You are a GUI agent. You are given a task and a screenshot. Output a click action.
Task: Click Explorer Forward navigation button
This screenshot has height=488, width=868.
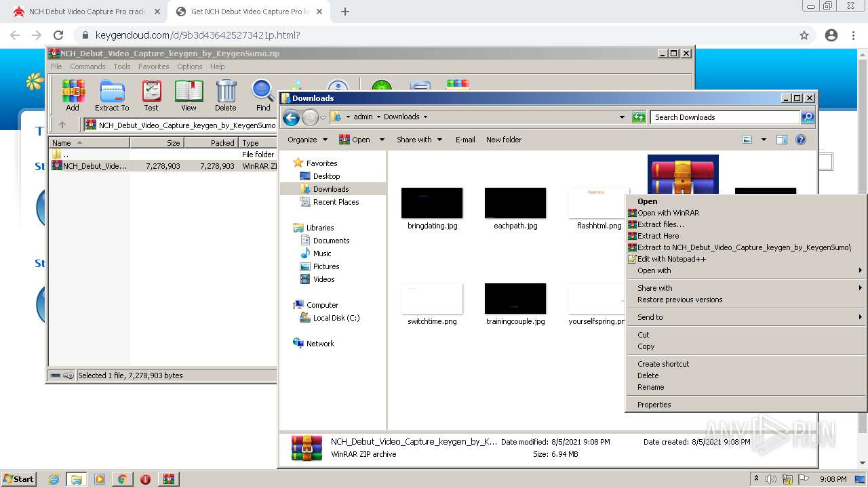(x=310, y=117)
